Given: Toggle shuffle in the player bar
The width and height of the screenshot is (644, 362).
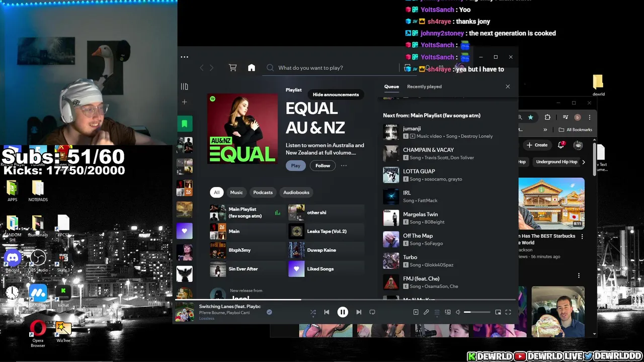Looking at the screenshot, I should point(313,312).
